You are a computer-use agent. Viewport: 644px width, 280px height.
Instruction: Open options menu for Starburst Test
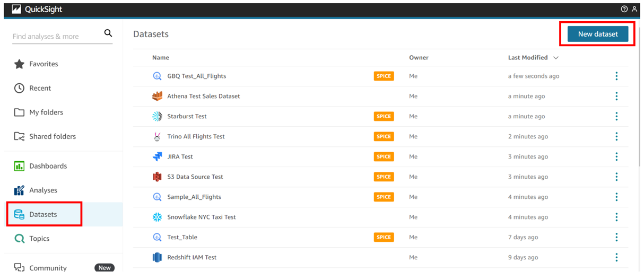click(x=616, y=117)
